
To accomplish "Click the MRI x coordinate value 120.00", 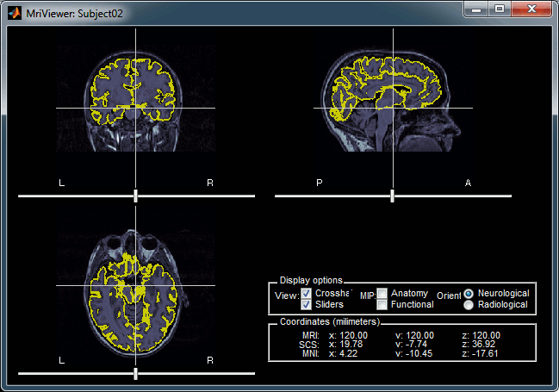I will (x=353, y=335).
